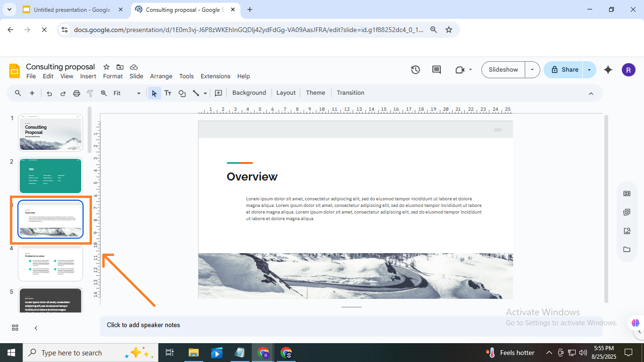The height and width of the screenshot is (362, 644).
Task: Click the Gemini sparkle icon
Action: coord(608,70)
